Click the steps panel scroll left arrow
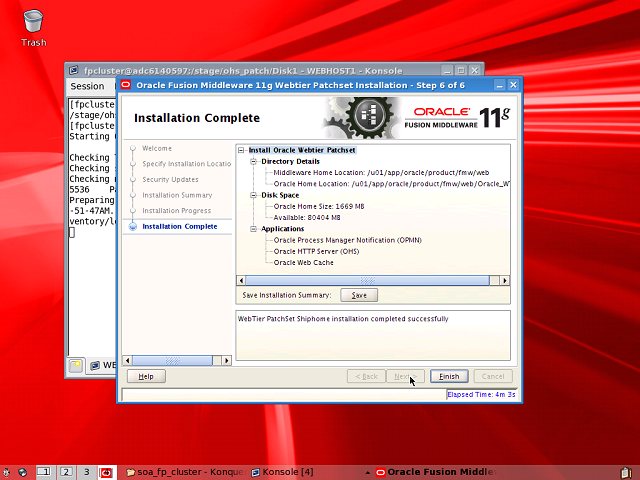The height and width of the screenshot is (480, 640). click(128, 360)
